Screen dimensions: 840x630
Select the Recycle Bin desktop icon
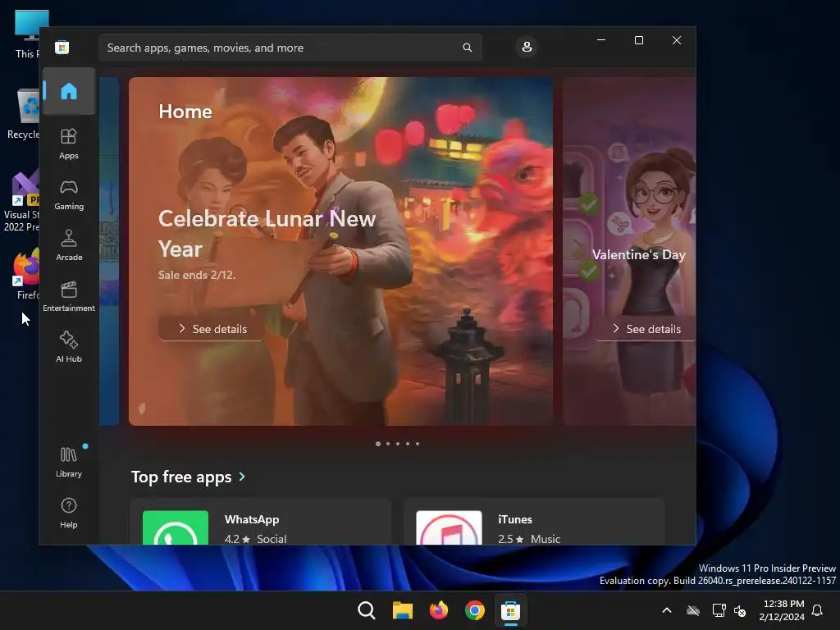23,114
